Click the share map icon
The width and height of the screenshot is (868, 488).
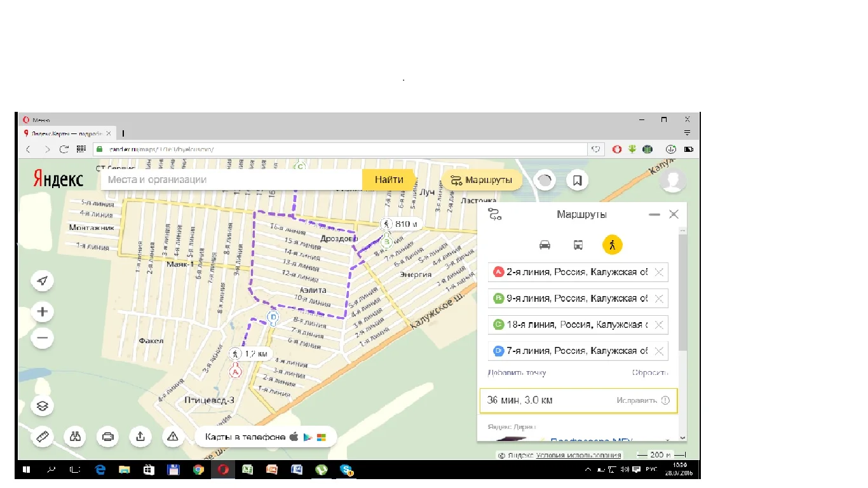coord(140,437)
